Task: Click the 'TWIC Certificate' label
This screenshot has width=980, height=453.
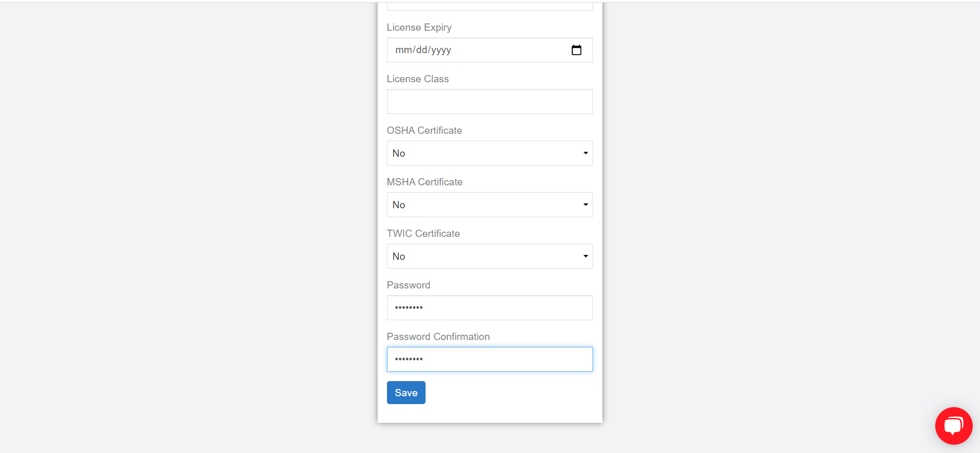Action: tap(423, 234)
